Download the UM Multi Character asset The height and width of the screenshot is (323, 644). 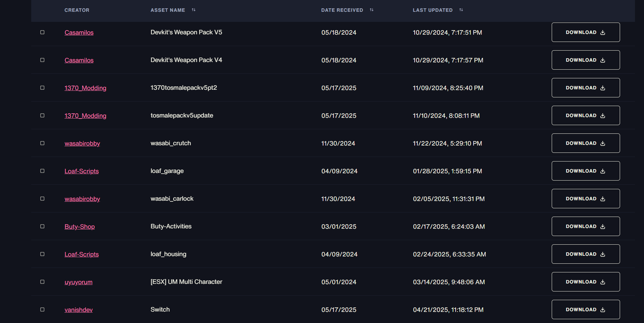coord(586,282)
